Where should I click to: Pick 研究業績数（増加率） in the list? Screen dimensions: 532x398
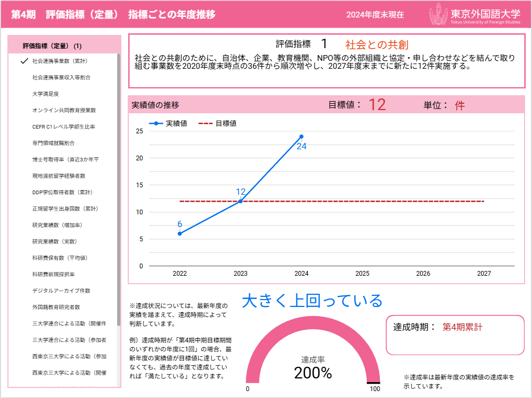click(57, 225)
